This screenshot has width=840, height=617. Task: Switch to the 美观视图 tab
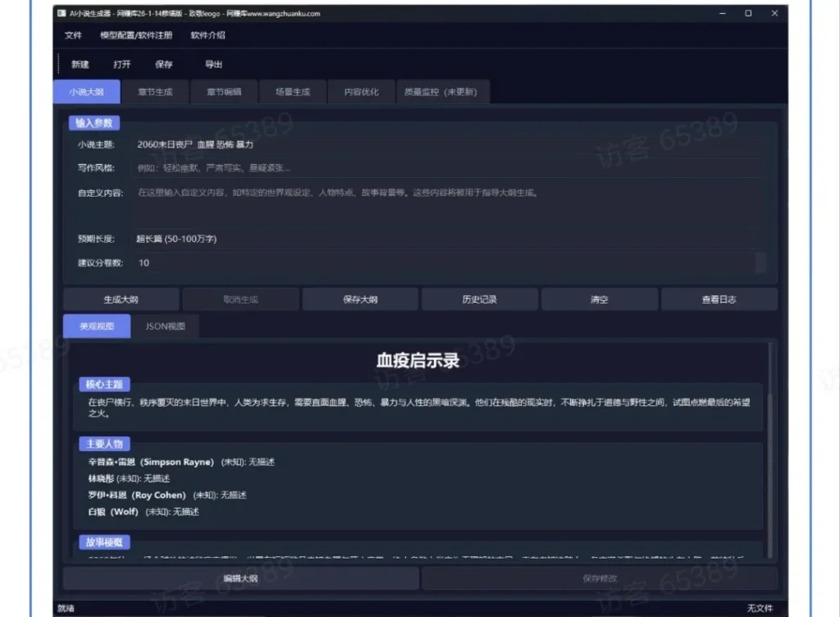coord(97,327)
